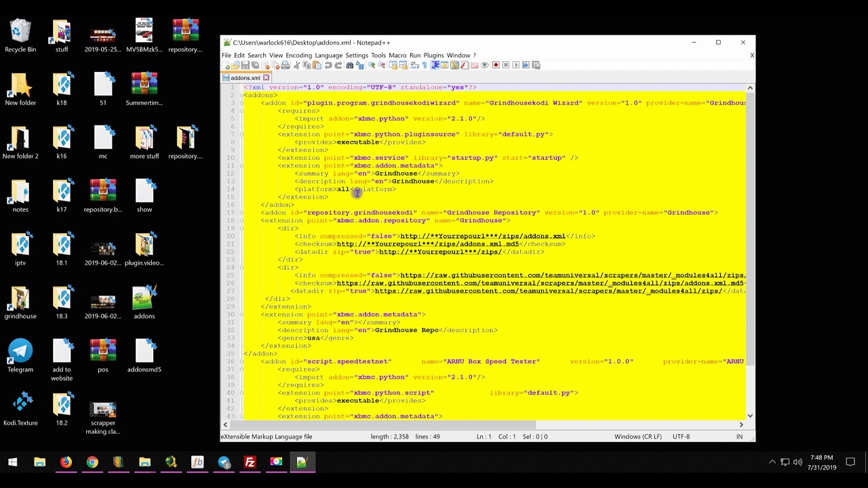Open Google Chrome from the taskbar
Viewport: 868px width, 488px height.
[92, 462]
